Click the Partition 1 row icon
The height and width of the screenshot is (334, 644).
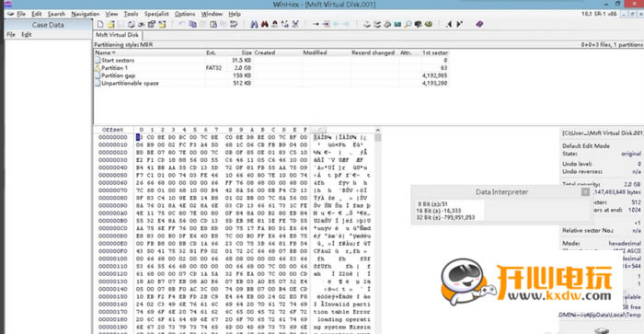coord(98,68)
